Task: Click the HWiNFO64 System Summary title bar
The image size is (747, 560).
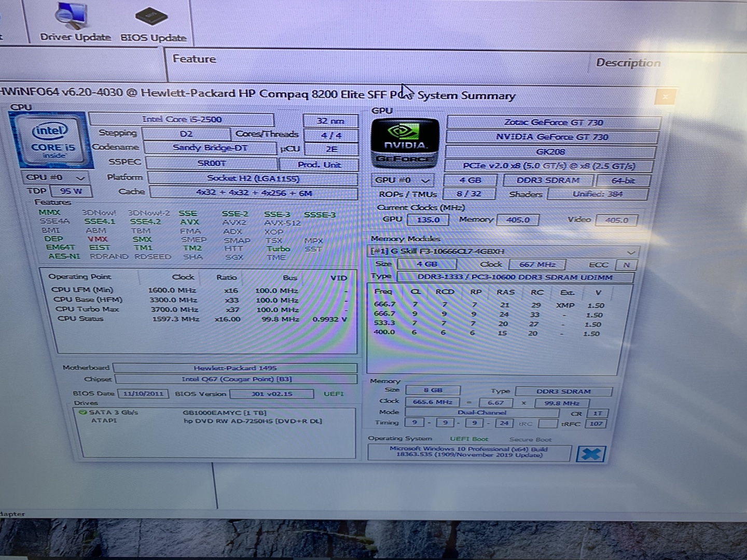Action: pyautogui.click(x=332, y=94)
